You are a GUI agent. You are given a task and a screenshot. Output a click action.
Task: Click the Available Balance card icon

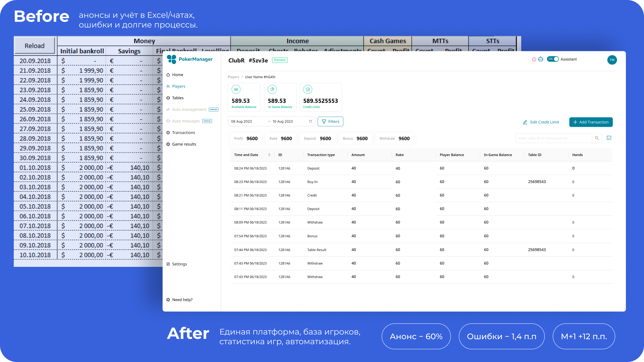point(236,89)
